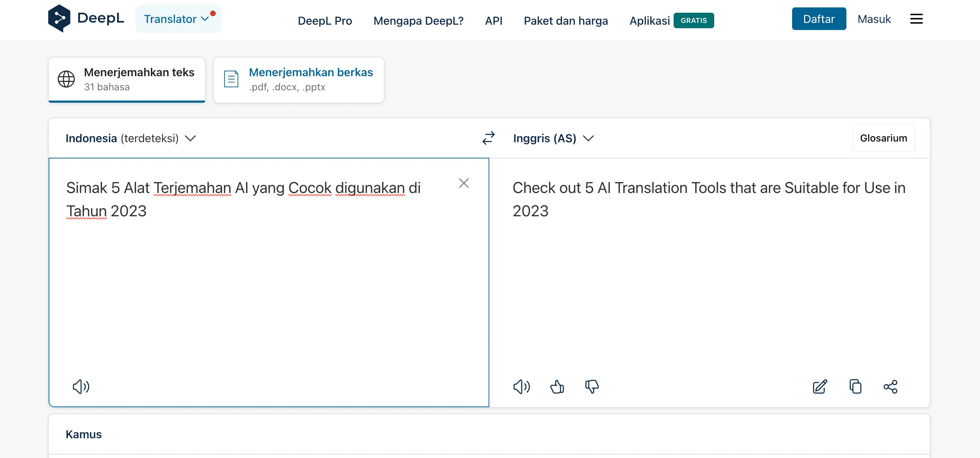Screen dimensions: 980x458
Task: Click the Daftar button
Action: (819, 19)
